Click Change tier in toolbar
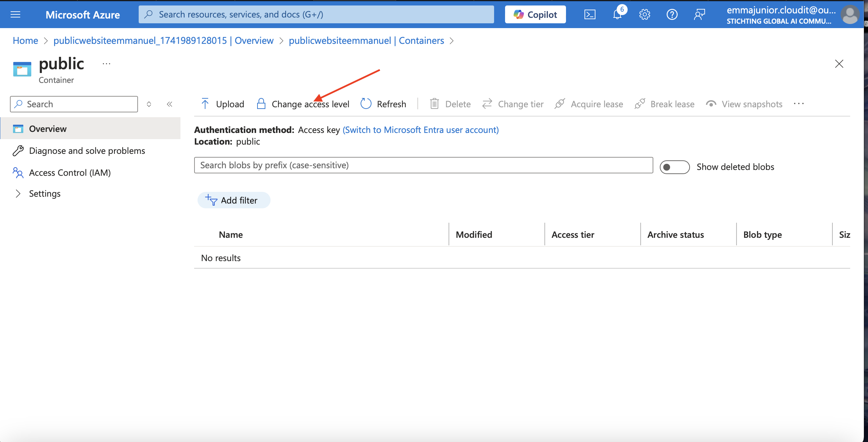 pyautogui.click(x=513, y=104)
